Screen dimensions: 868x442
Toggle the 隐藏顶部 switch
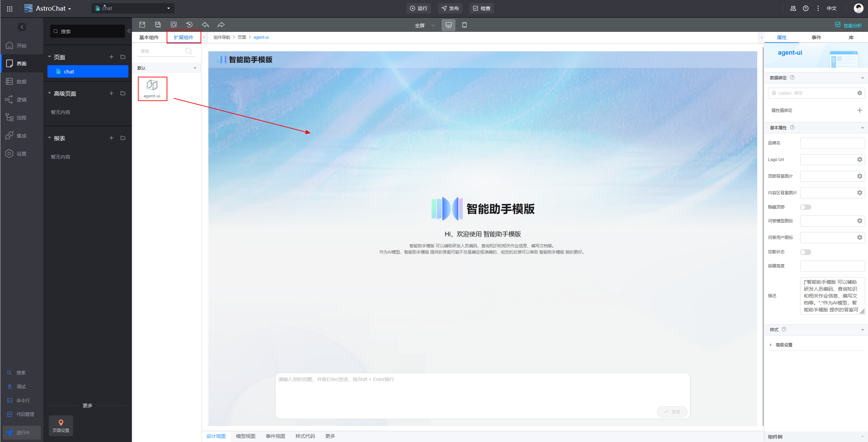[x=805, y=207]
